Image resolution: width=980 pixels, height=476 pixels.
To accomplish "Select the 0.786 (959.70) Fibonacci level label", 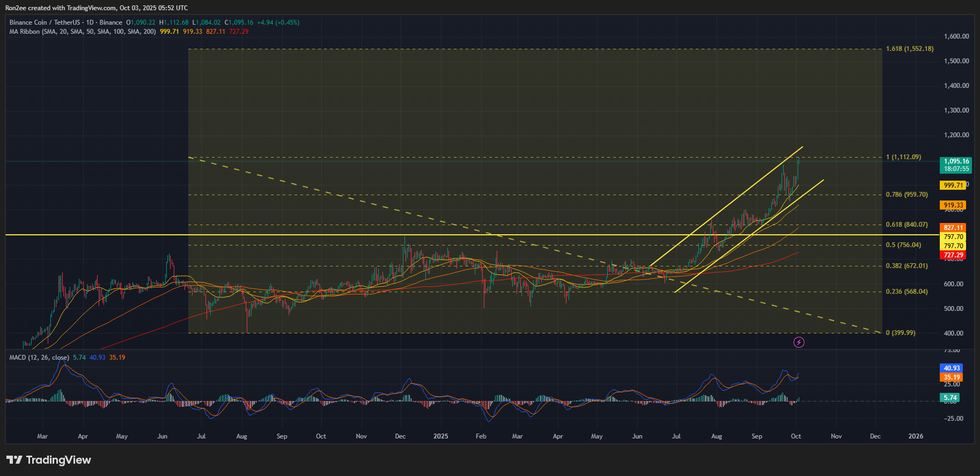I will click(907, 195).
